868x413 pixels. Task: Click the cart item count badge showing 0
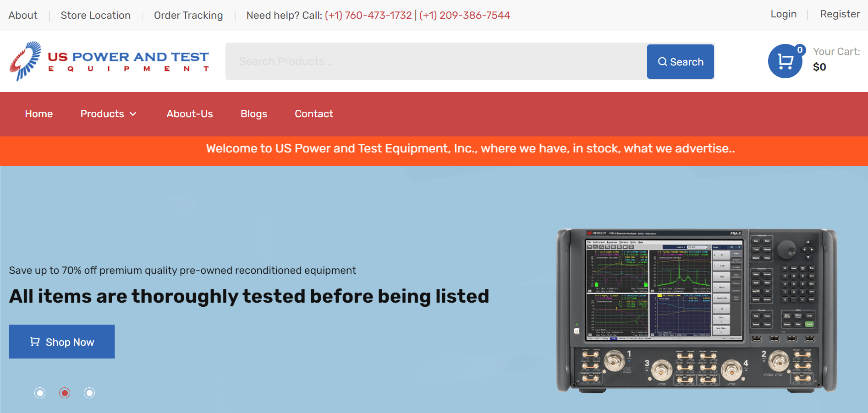800,50
